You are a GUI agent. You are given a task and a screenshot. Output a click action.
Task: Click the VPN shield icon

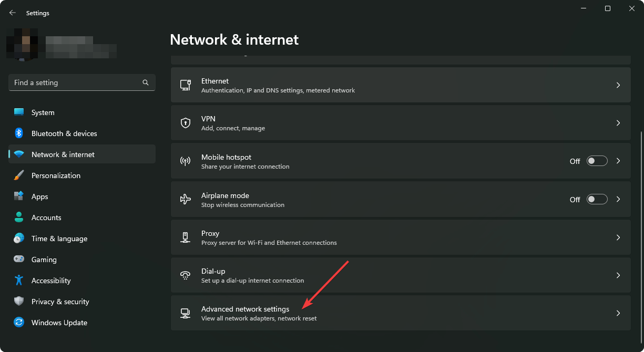coord(185,123)
